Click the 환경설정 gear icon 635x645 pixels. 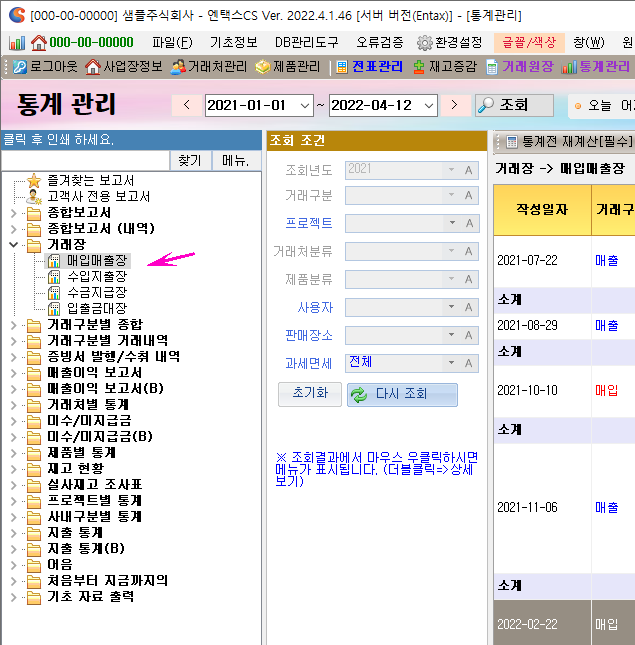[425, 42]
